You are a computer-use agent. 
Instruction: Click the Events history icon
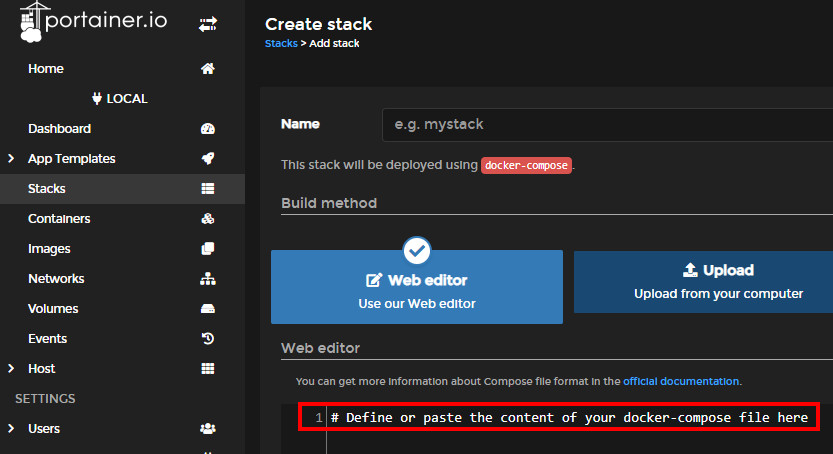(x=208, y=339)
